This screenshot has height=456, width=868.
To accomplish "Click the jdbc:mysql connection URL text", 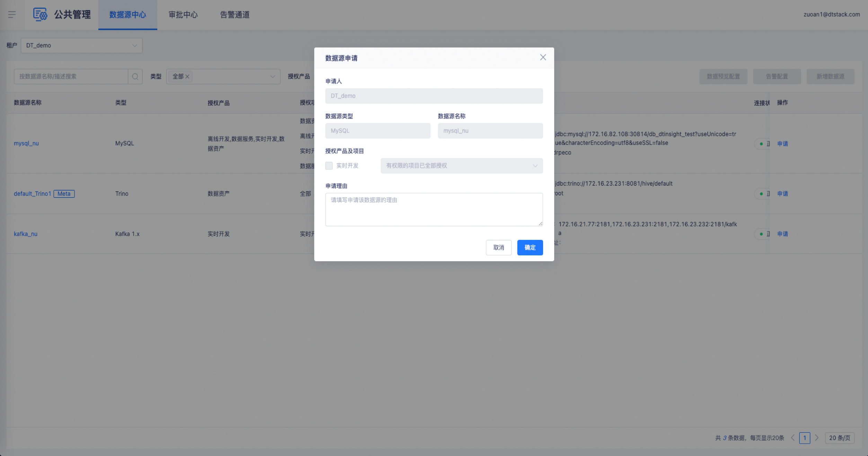I will click(x=645, y=138).
